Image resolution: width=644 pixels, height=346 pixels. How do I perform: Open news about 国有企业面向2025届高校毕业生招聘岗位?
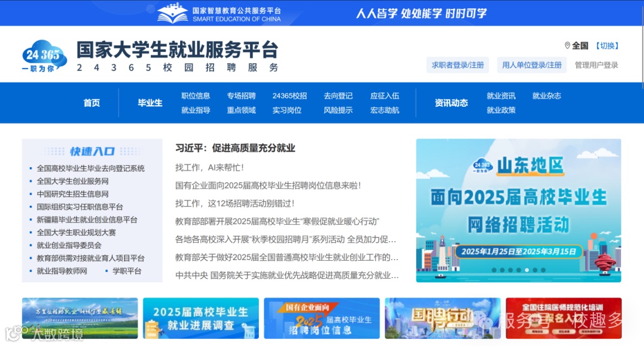point(268,186)
